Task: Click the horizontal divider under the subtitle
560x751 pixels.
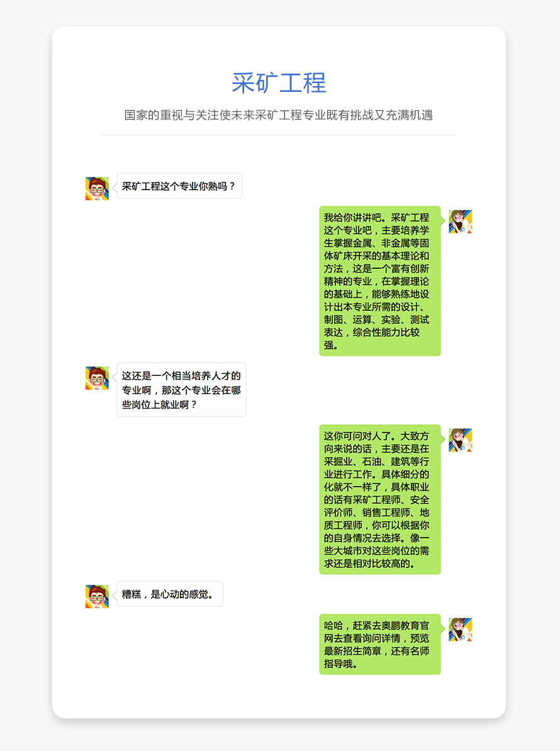Action: pyautogui.click(x=278, y=135)
